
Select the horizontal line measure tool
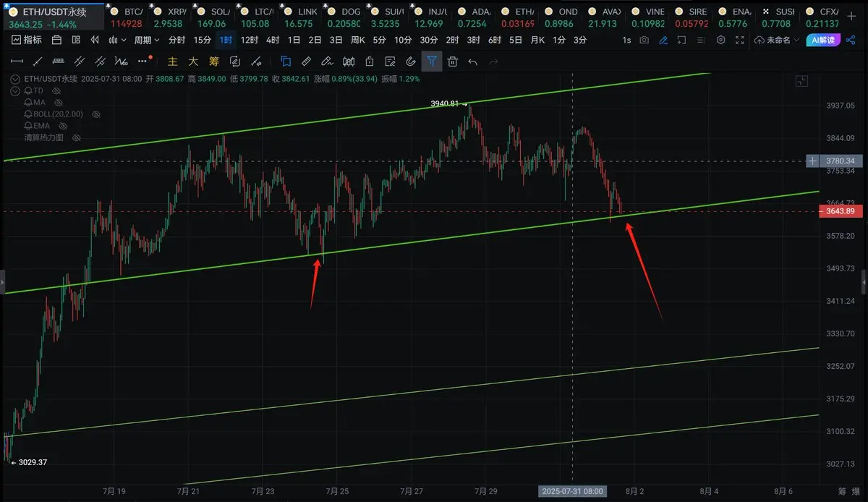pos(17,61)
